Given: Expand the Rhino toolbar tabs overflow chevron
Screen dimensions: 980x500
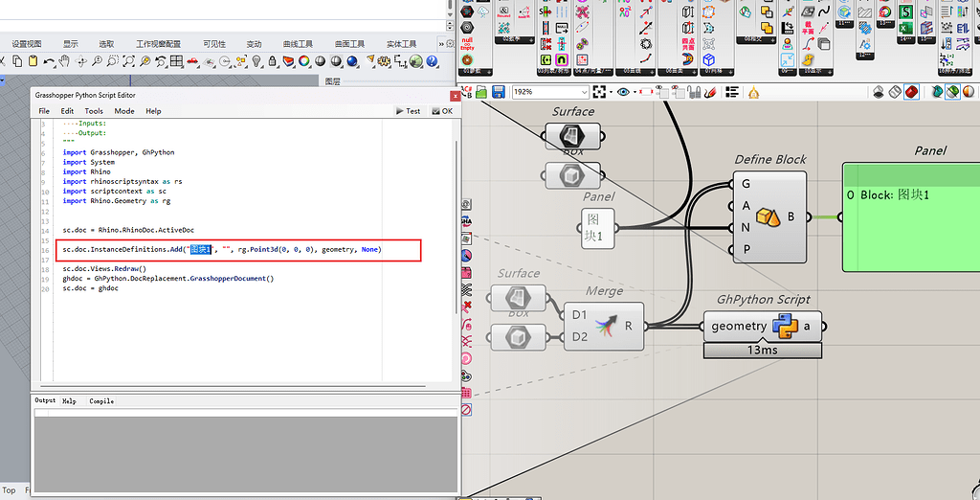Looking at the screenshot, I should pyautogui.click(x=441, y=44).
